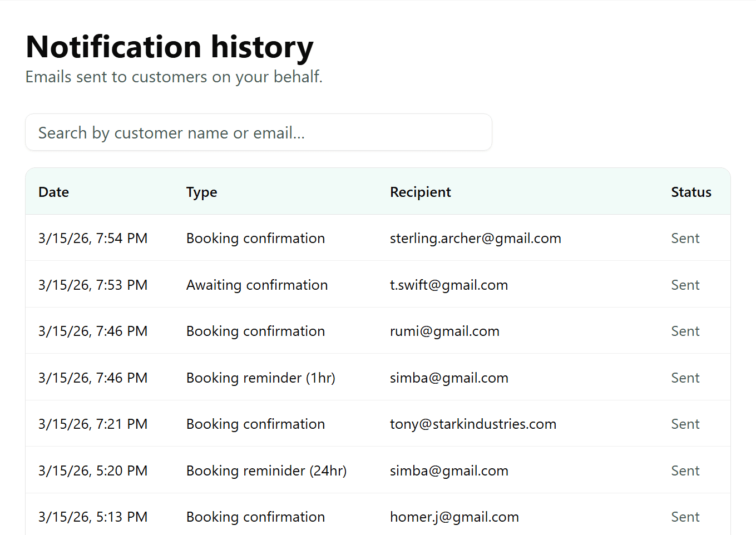Select the Awaiting confirmation row for t.swift@gmail.com
Image resolution: width=756 pixels, height=535 pixels.
(378, 284)
